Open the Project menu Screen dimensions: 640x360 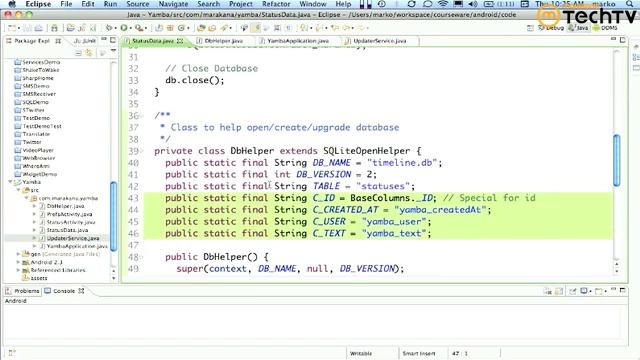[x=240, y=4]
